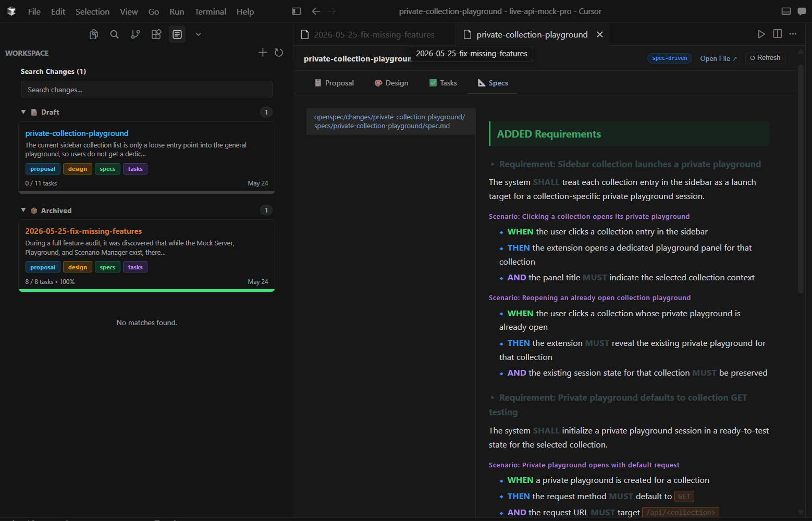Viewport: 812px width, 521px height.
Task: Click the Open File link
Action: pos(718,58)
